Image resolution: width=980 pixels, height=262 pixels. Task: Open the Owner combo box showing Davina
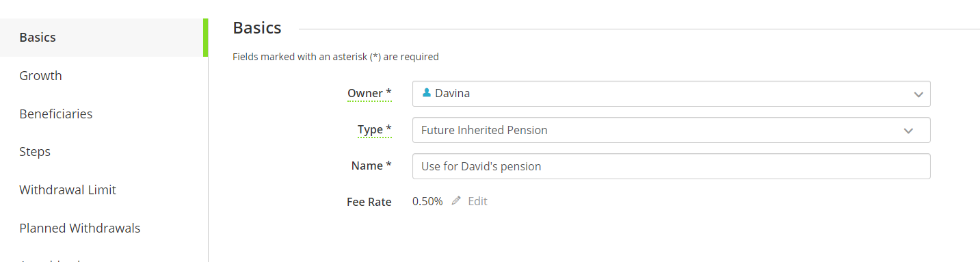(671, 94)
